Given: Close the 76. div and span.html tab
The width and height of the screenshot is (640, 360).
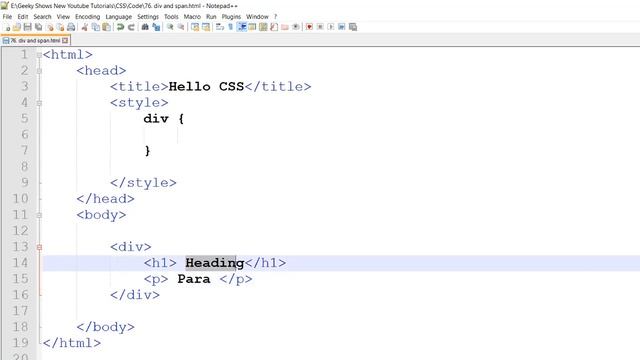Looking at the screenshot, I should pyautogui.click(x=65, y=40).
